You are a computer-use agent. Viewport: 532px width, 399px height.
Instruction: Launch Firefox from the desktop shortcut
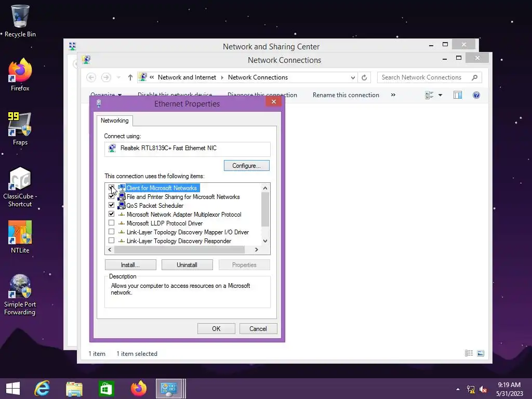[20, 75]
